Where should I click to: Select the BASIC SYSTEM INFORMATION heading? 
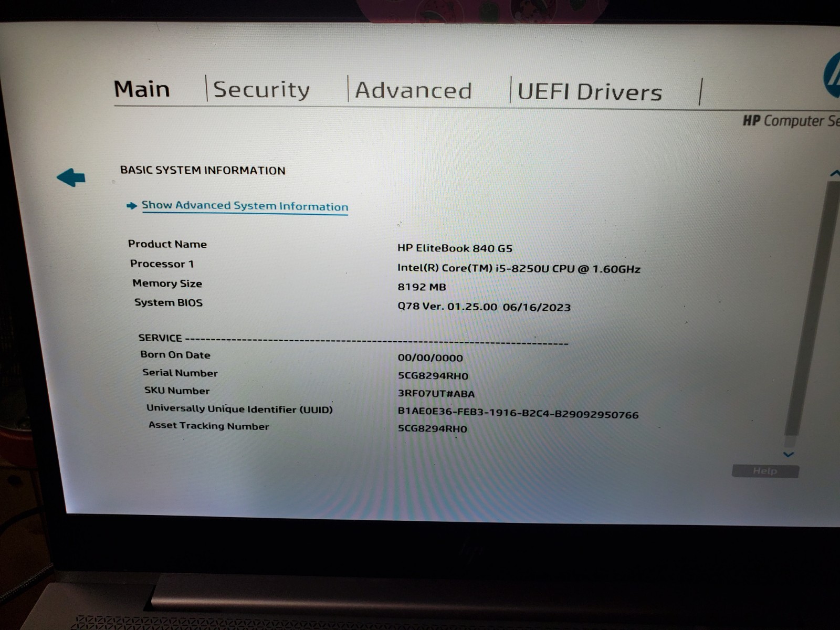203,170
